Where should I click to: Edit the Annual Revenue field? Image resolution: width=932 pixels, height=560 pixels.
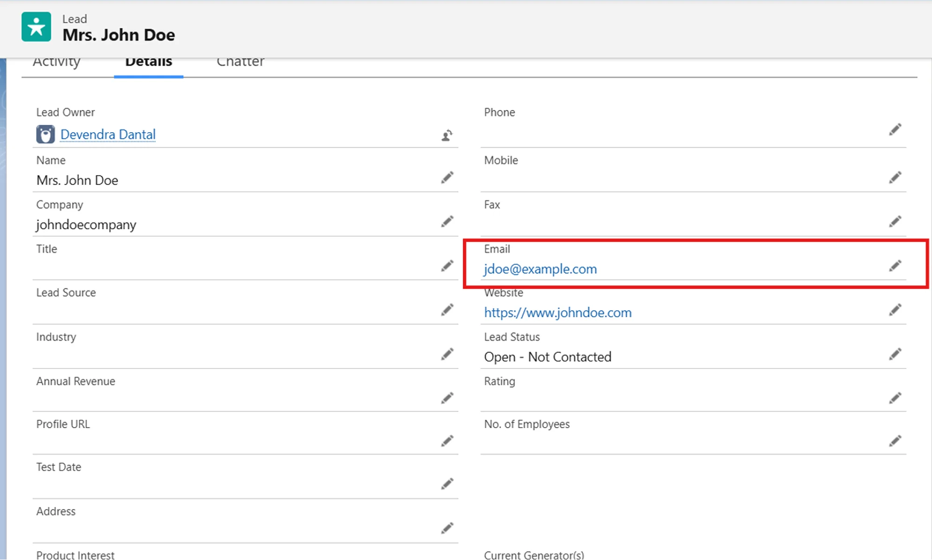[447, 398]
